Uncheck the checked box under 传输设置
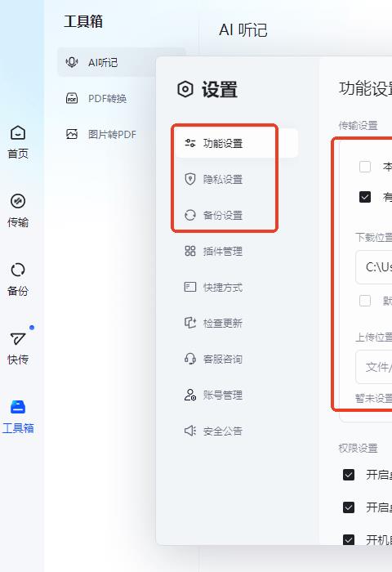This screenshot has height=572, width=392. coord(365,197)
